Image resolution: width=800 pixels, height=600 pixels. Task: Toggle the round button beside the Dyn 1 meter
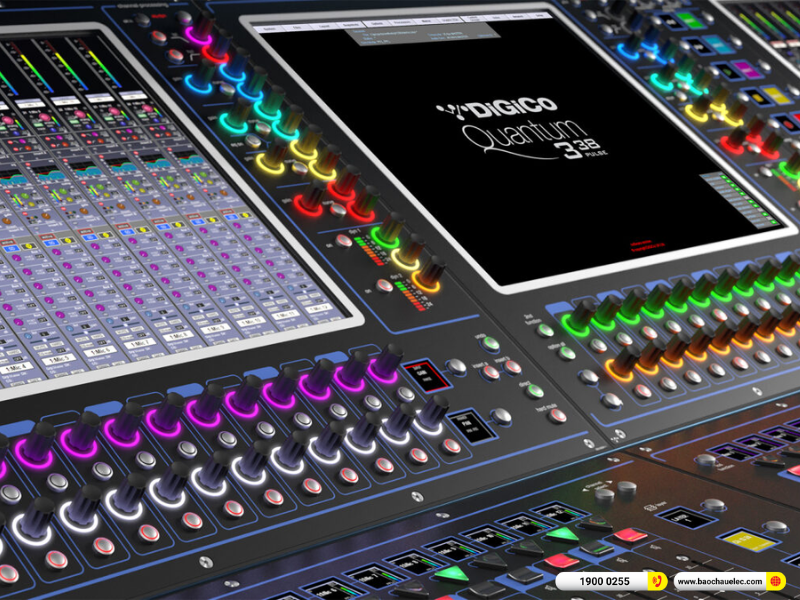point(345,242)
